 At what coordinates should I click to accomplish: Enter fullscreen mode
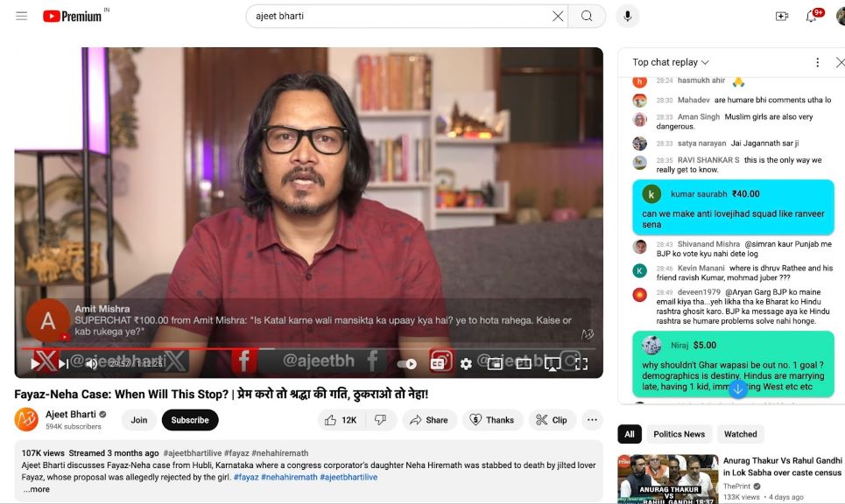[579, 363]
